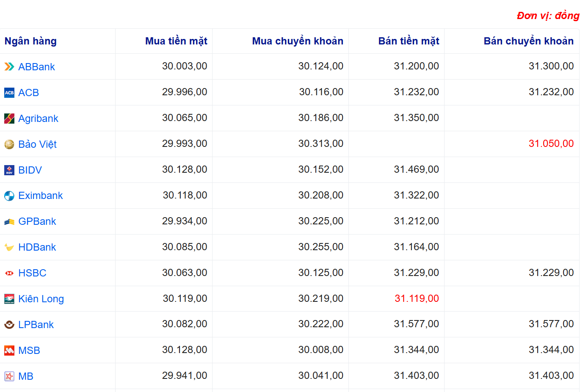Image resolution: width=583 pixels, height=392 pixels.
Task: Open the HDBank link
Action: coord(37,247)
